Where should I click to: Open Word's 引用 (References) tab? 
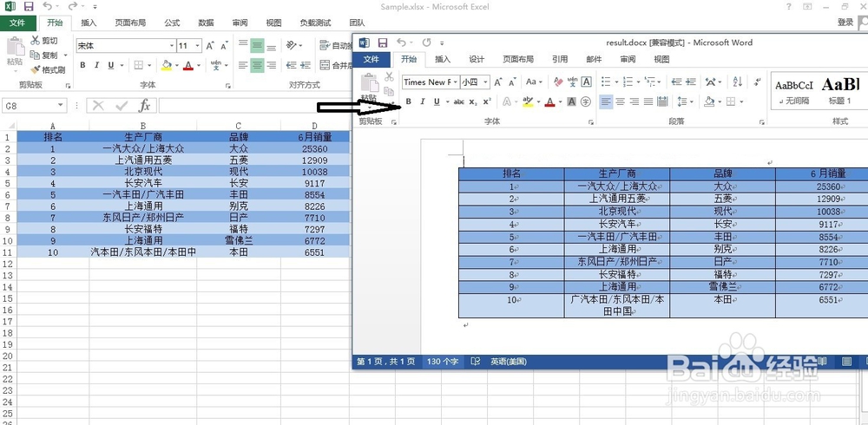point(560,59)
